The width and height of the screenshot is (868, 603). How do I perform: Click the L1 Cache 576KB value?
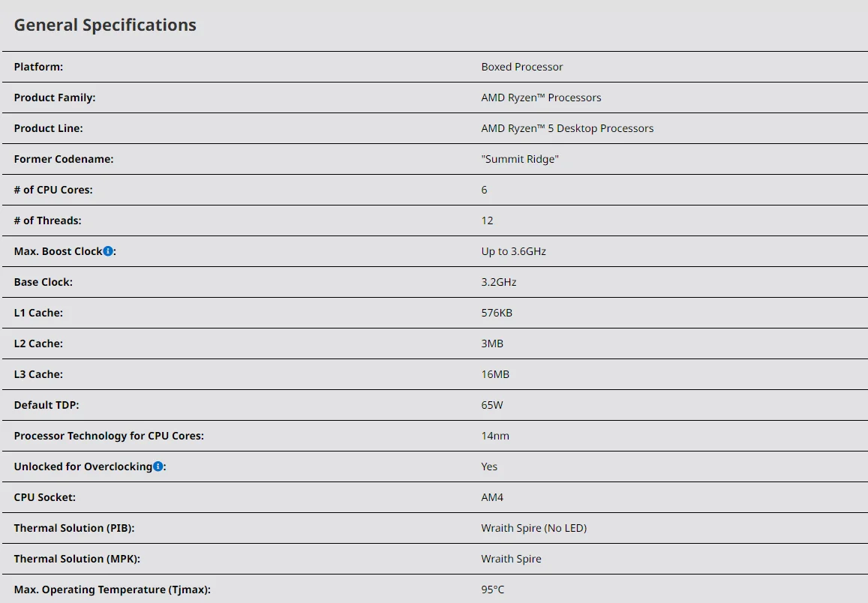pyautogui.click(x=497, y=313)
